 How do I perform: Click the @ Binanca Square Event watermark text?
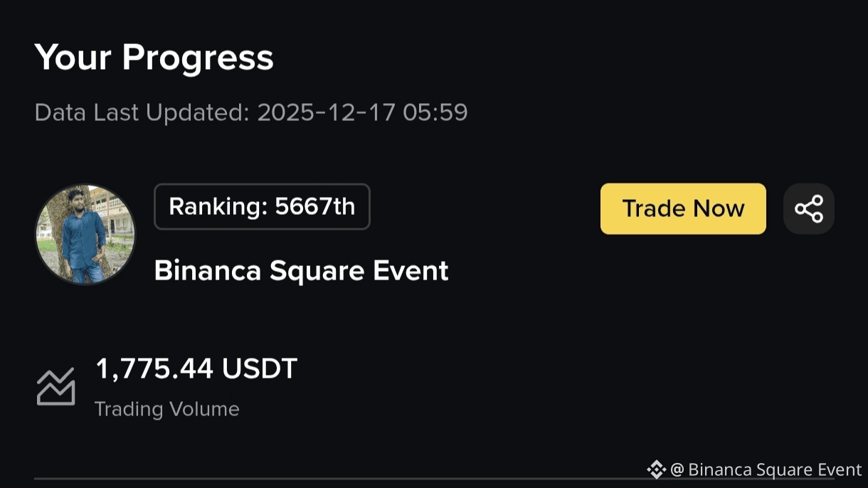click(766, 470)
